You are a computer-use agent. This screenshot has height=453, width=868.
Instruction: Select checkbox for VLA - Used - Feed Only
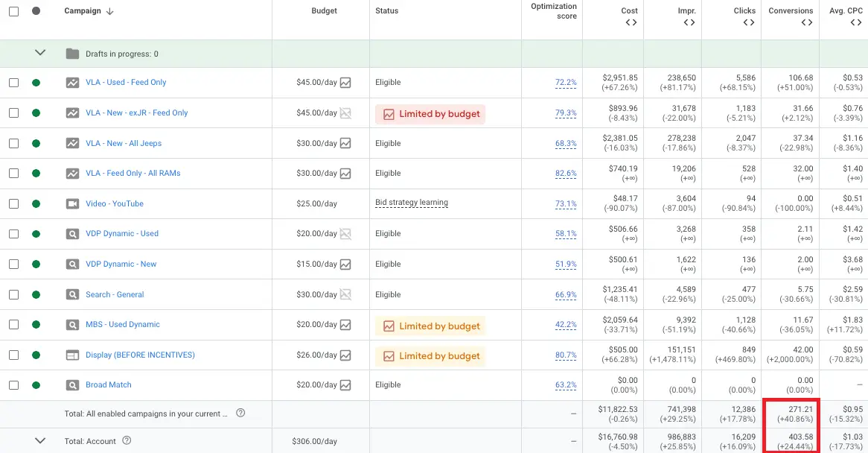pos(14,83)
